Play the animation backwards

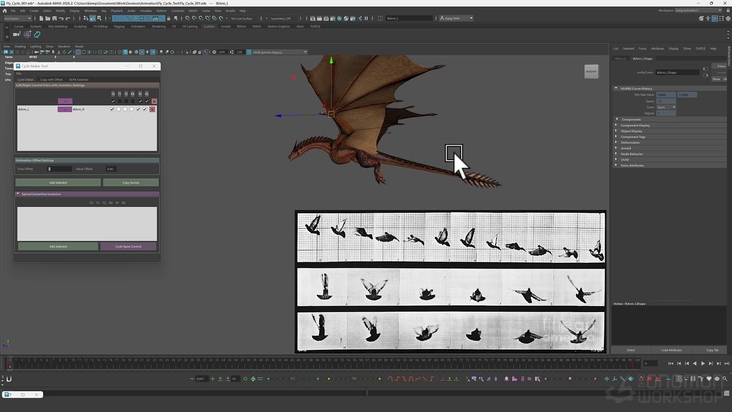tap(695, 363)
